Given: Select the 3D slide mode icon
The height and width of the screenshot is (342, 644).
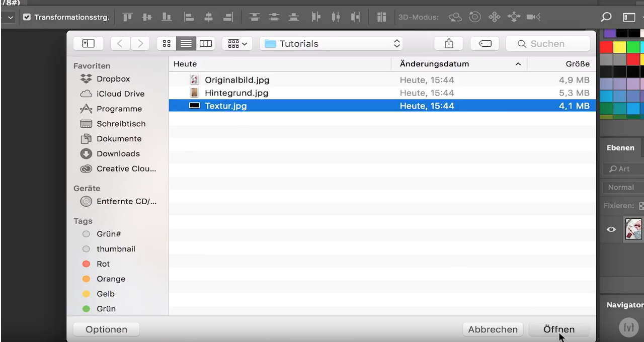Looking at the screenshot, I should pyautogui.click(x=513, y=17).
